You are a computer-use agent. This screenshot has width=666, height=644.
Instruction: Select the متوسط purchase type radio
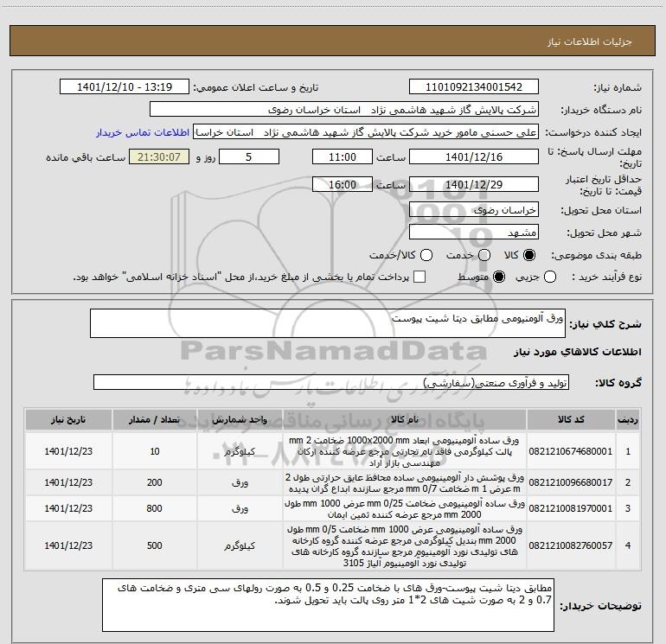pyautogui.click(x=499, y=277)
